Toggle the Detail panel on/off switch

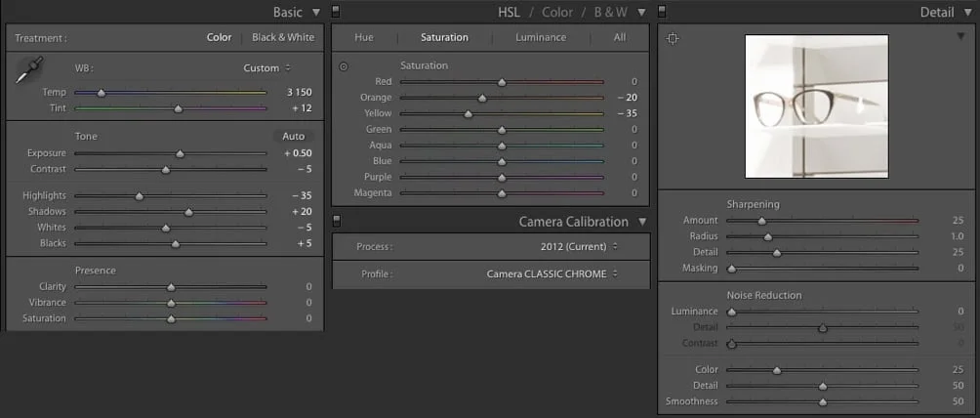pos(663,12)
